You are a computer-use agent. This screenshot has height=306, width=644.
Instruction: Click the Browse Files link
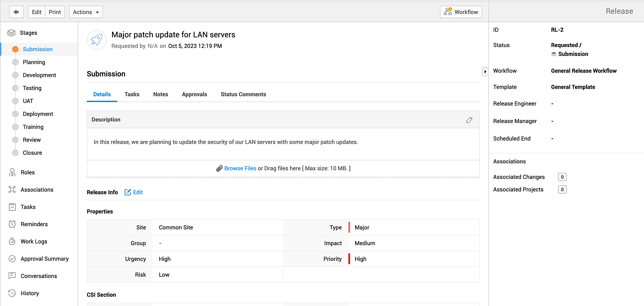point(240,168)
